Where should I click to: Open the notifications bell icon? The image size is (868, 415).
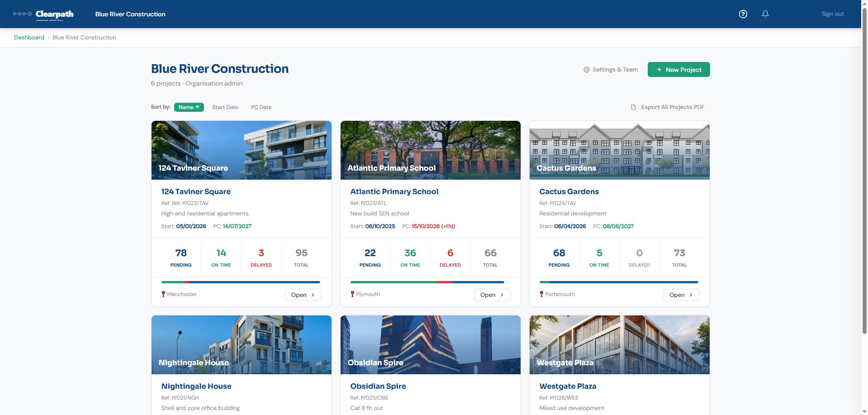pyautogui.click(x=765, y=14)
